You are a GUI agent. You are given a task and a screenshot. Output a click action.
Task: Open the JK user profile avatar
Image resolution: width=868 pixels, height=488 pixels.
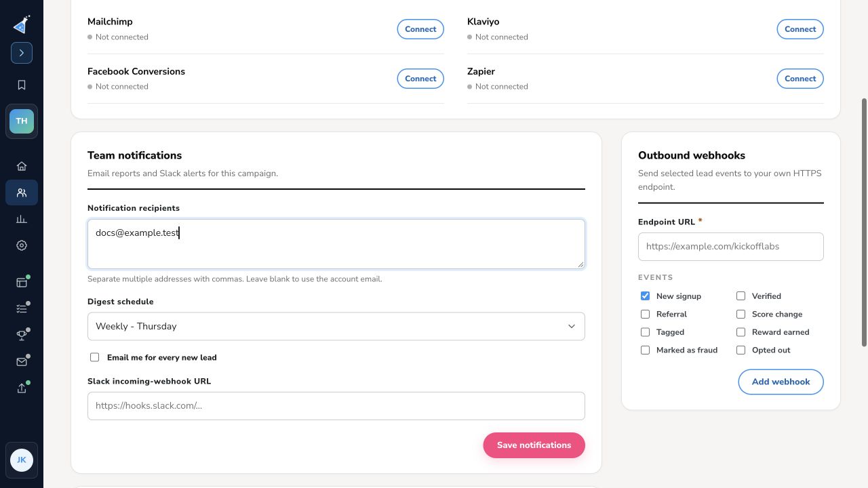pos(22,460)
